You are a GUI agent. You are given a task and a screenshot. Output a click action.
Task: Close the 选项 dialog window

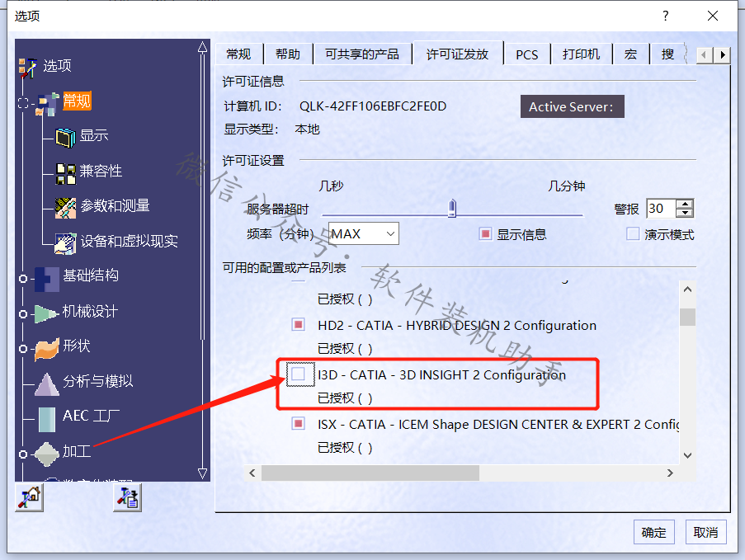[x=712, y=16]
